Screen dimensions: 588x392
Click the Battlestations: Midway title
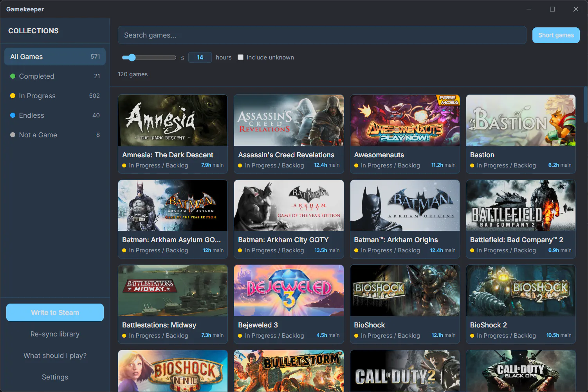coord(159,325)
